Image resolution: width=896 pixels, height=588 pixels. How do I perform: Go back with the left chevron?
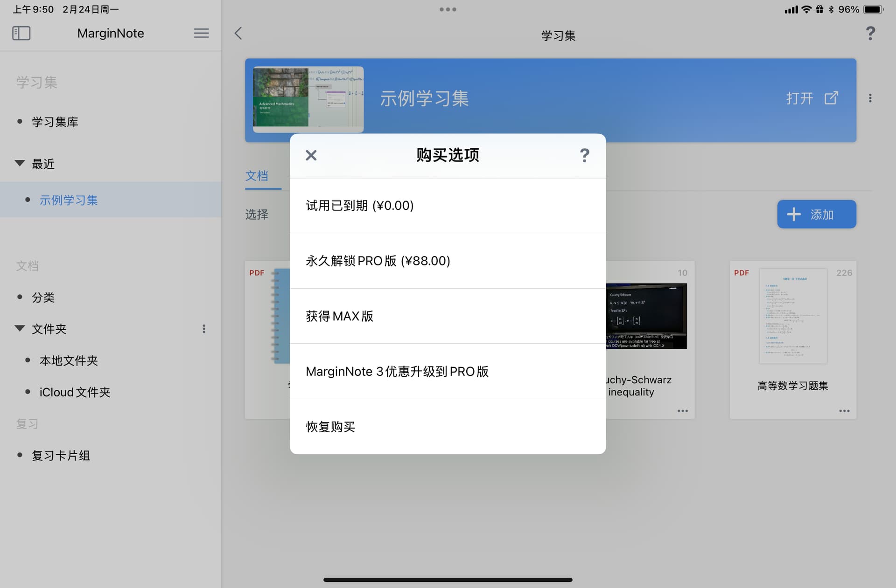click(238, 33)
